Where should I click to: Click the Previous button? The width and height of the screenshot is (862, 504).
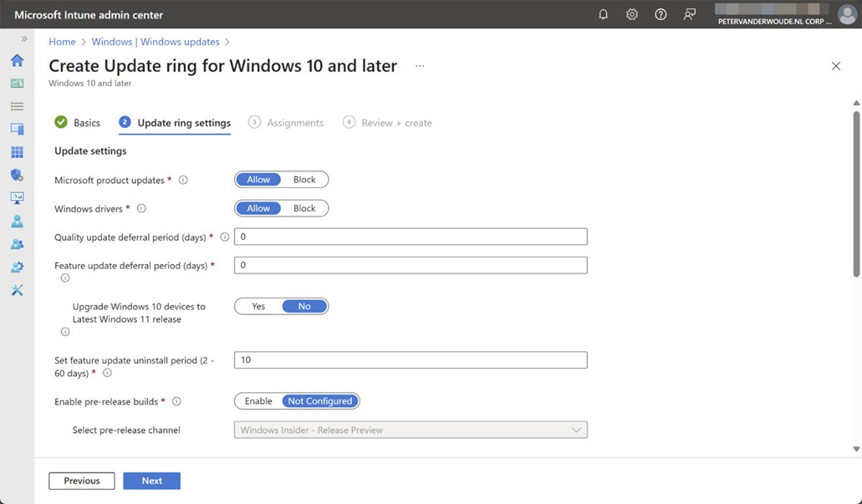click(82, 481)
